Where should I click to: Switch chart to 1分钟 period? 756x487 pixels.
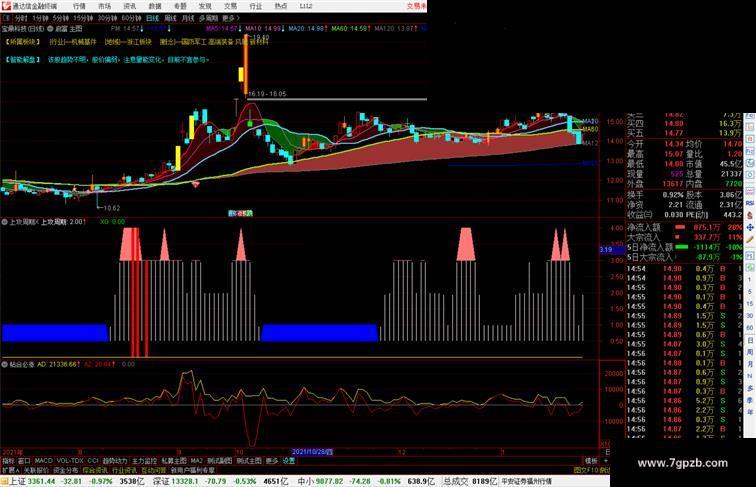40,18
